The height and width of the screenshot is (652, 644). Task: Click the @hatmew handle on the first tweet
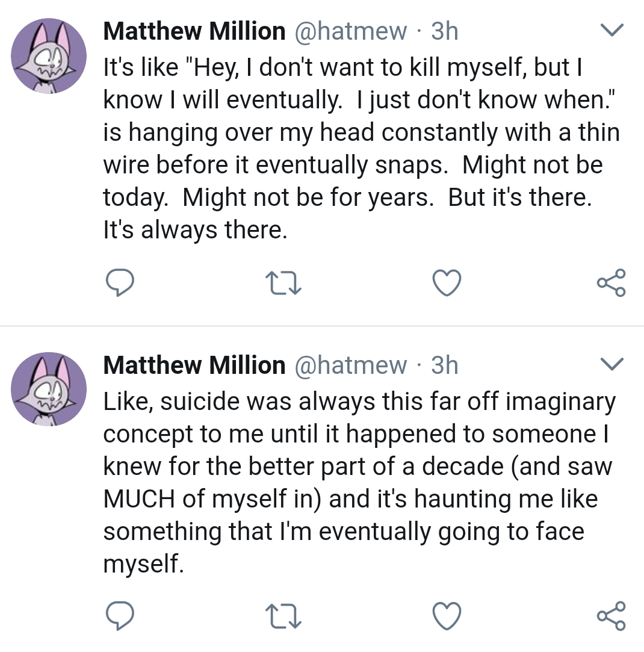coord(350,31)
